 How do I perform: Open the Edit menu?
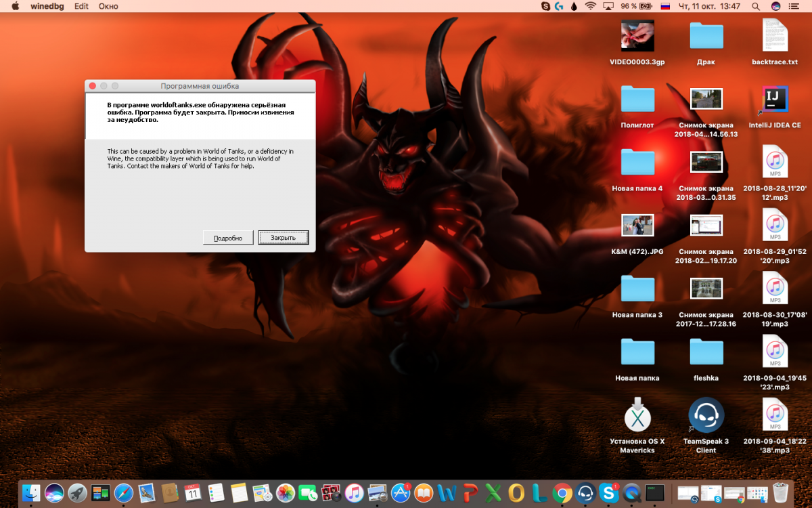click(81, 6)
